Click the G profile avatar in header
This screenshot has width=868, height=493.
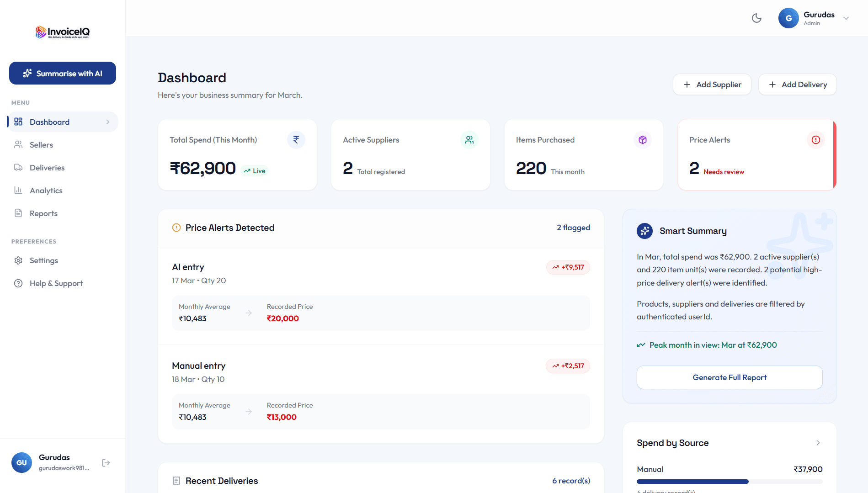tap(788, 18)
